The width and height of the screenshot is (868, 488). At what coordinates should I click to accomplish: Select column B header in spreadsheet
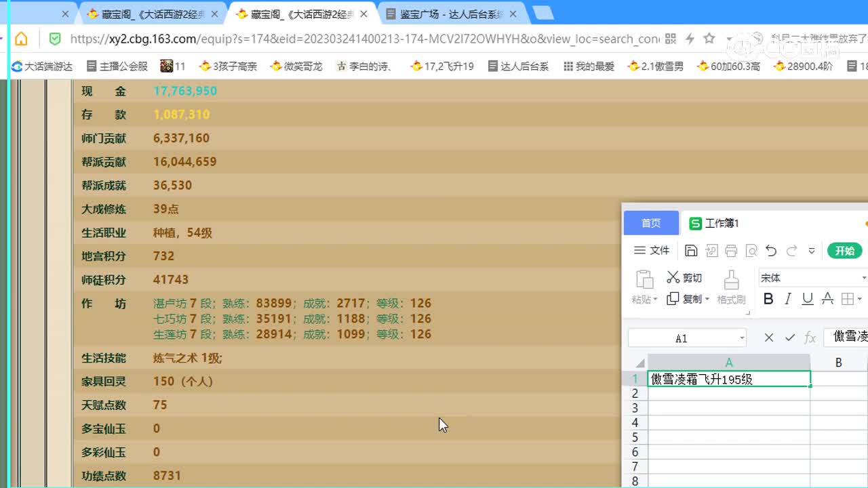[839, 363]
